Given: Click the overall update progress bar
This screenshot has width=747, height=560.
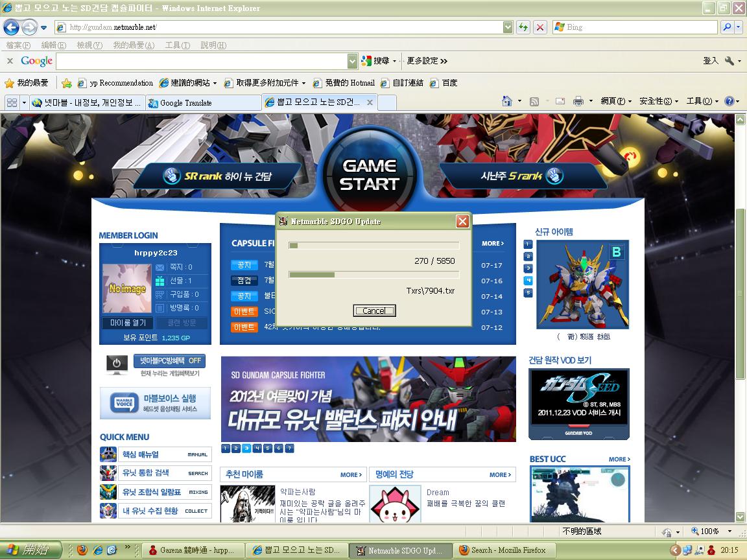Looking at the screenshot, I should tap(374, 246).
